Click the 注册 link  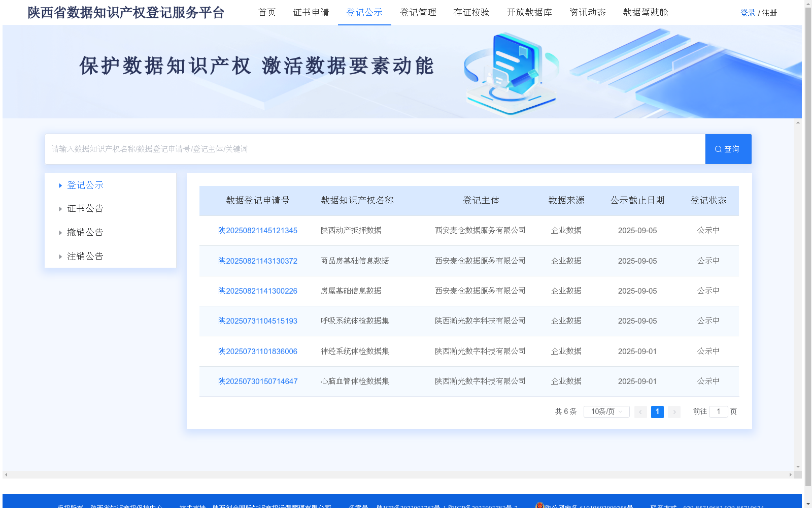point(769,13)
